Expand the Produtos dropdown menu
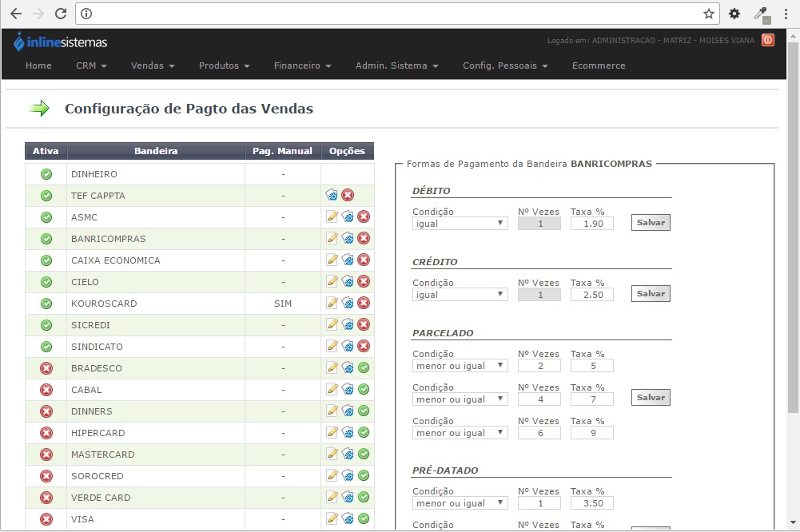Viewport: 800px width, 532px height. tap(224, 66)
